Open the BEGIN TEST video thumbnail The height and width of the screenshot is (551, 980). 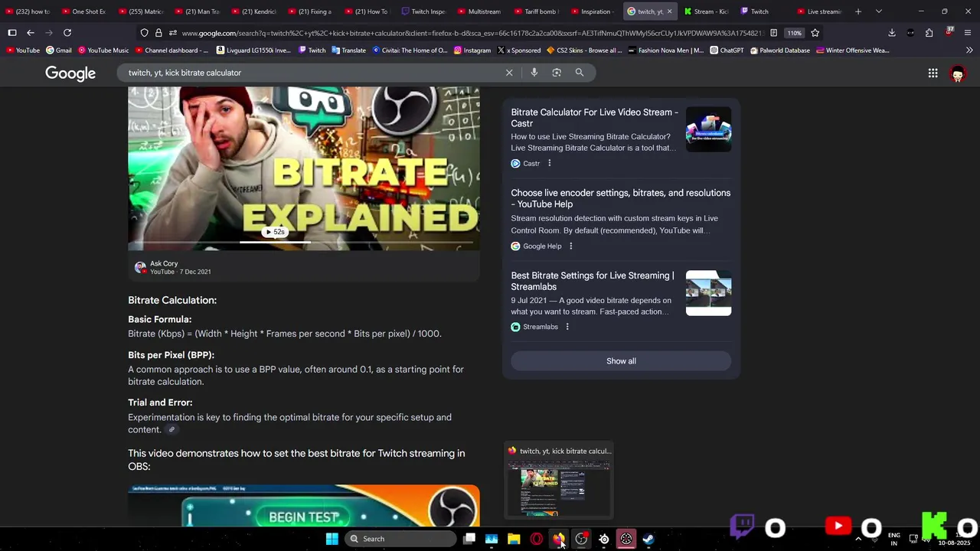click(x=304, y=506)
